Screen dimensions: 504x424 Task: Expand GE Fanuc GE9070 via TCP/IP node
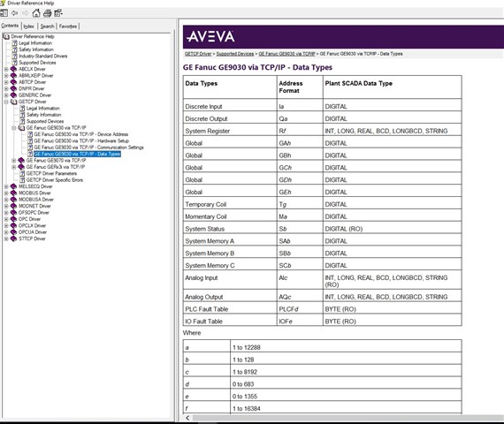coord(14,160)
